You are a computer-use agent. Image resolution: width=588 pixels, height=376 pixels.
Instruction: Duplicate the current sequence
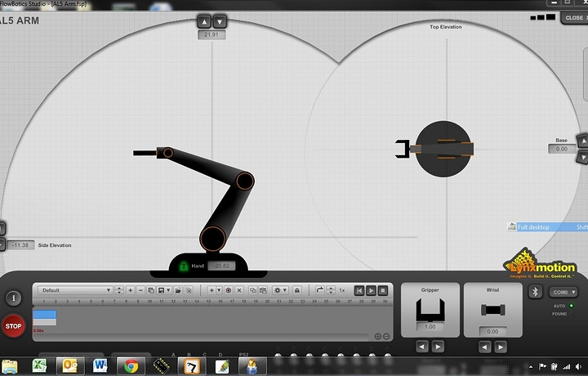click(x=151, y=290)
